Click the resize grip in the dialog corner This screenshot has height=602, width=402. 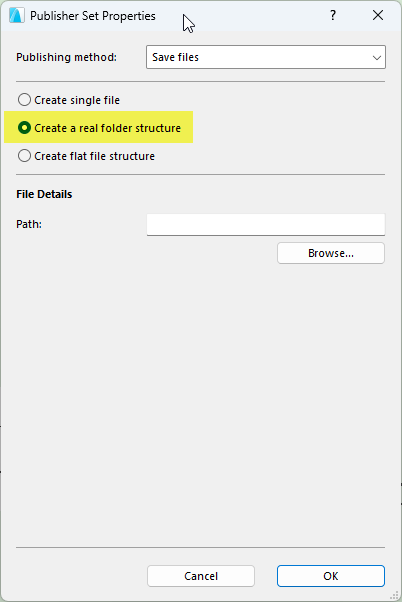tap(394, 595)
